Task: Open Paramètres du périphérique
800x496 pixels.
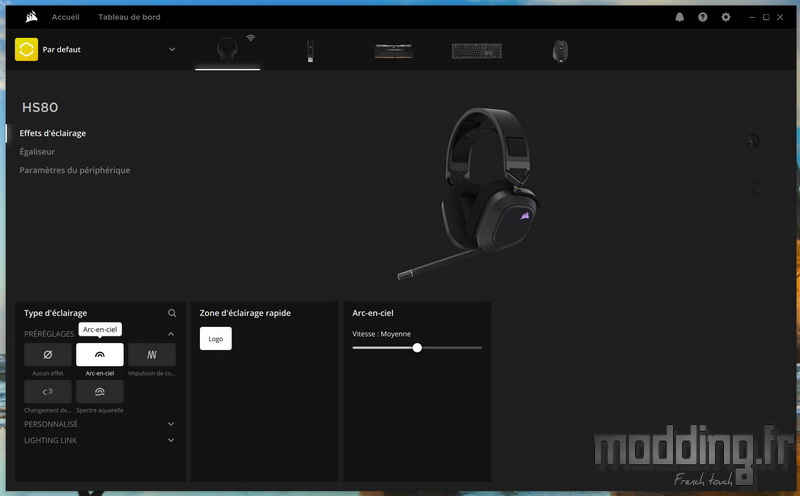Action: pos(74,170)
